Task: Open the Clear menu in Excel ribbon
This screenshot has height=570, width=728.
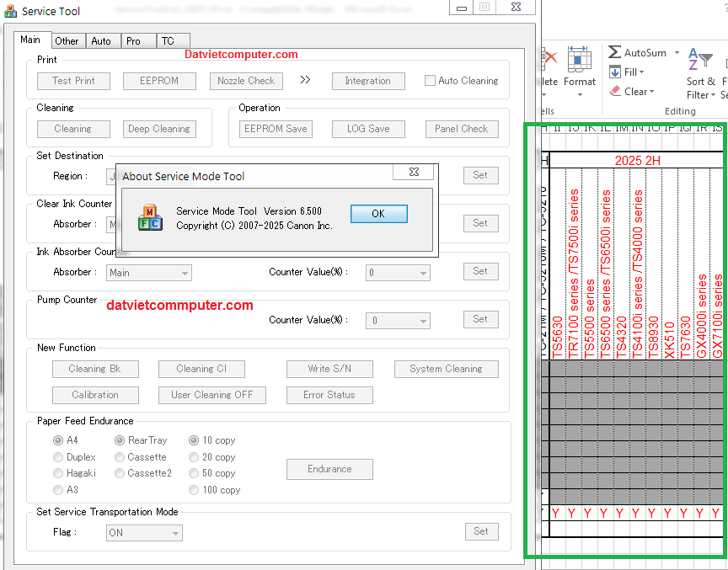Action: 632,92
